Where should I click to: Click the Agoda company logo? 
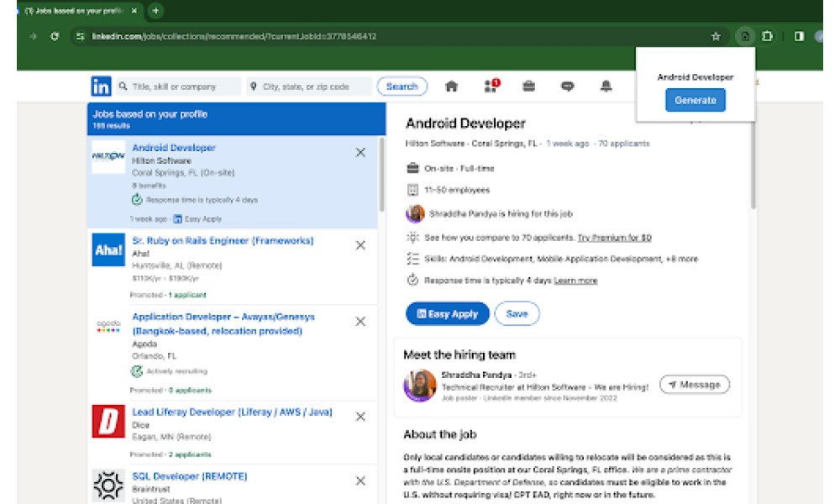[108, 326]
